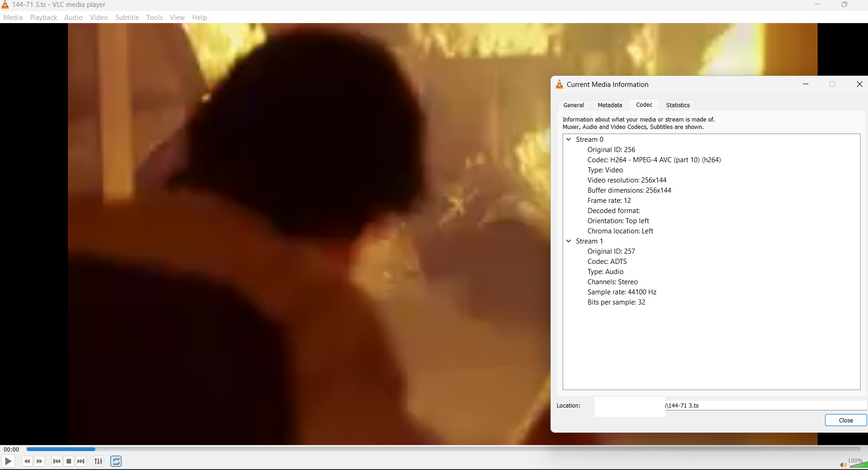868x470 pixels.
Task: Select 'Chroma location: Left' row
Action: click(x=620, y=231)
